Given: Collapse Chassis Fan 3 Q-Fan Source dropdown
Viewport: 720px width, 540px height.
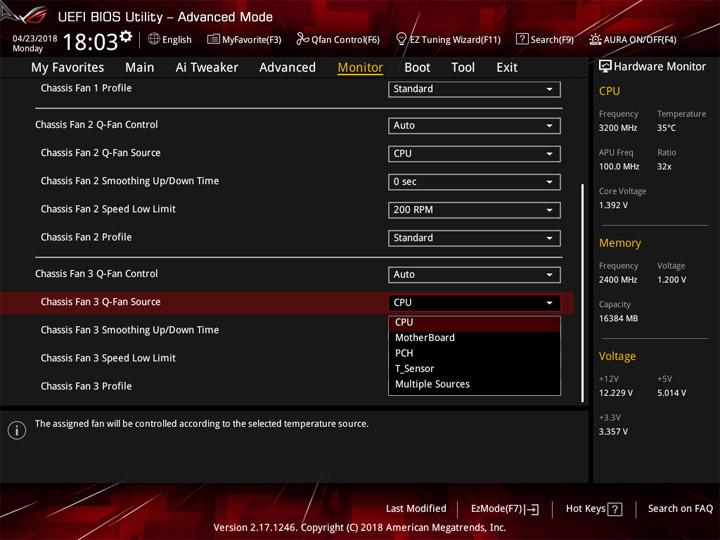Looking at the screenshot, I should click(x=474, y=303).
